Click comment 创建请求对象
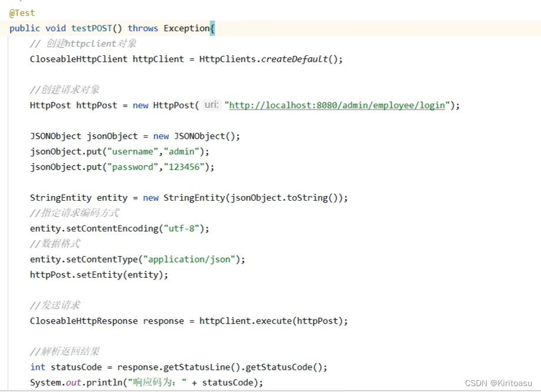Screen dimensions: 541x392 tap(65, 89)
